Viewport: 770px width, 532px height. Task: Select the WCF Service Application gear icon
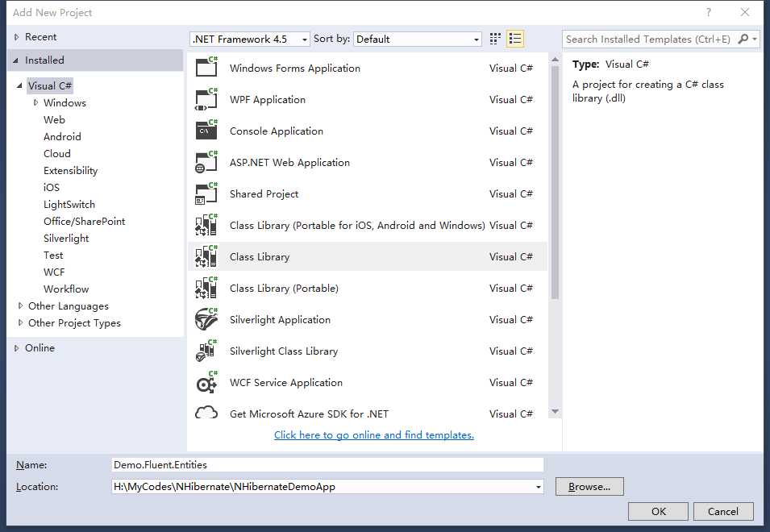[x=206, y=382]
